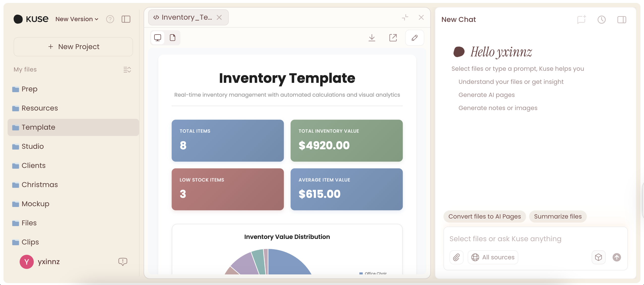Screen dimensions: 644x285
Task: Click the cube model icon
Action: 598,257
